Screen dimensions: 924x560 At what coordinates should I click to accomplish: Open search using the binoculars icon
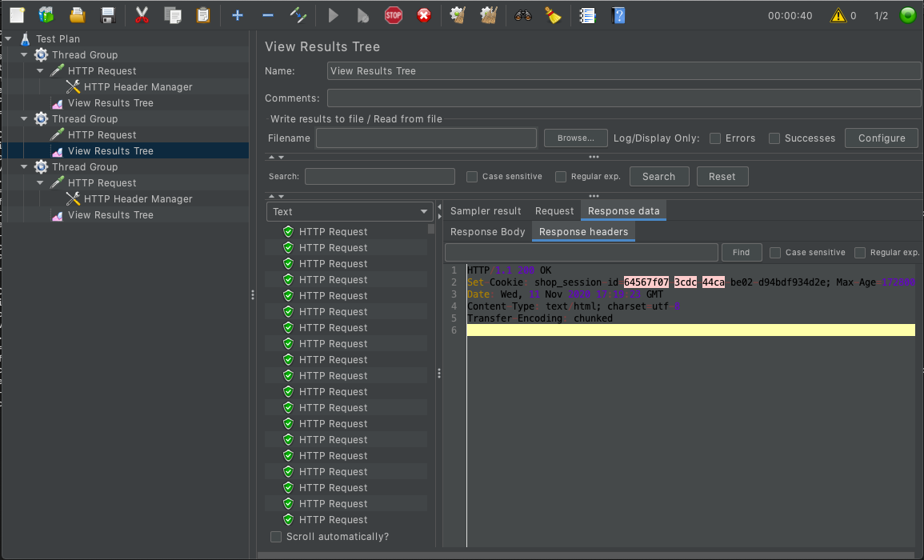click(522, 15)
